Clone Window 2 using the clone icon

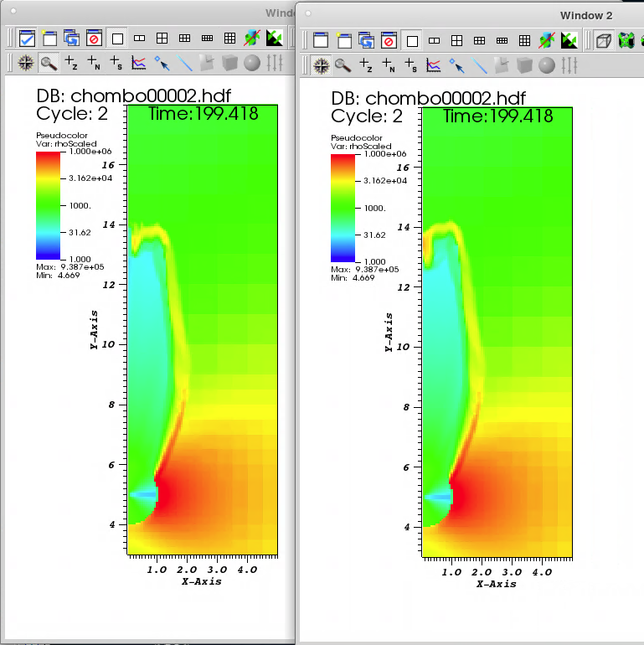tap(367, 41)
